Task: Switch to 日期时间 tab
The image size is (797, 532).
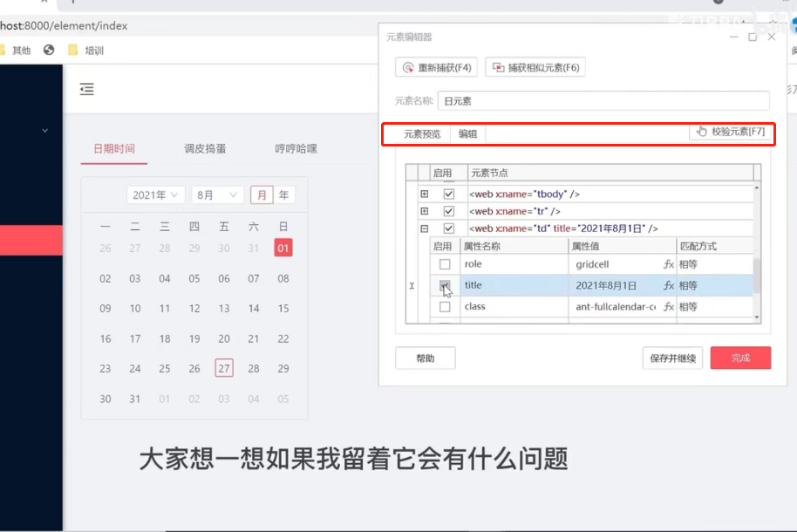Action: pos(114,148)
